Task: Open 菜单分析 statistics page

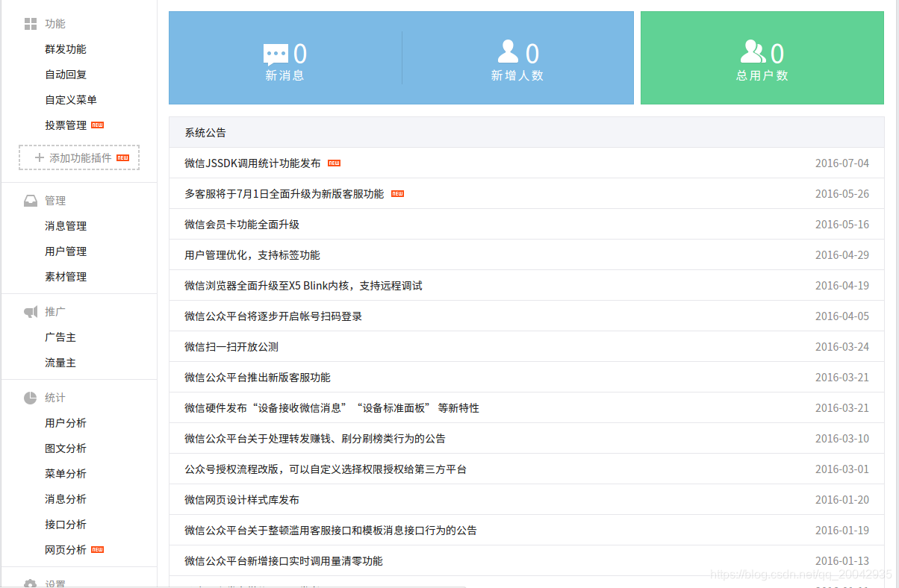Action: click(66, 474)
